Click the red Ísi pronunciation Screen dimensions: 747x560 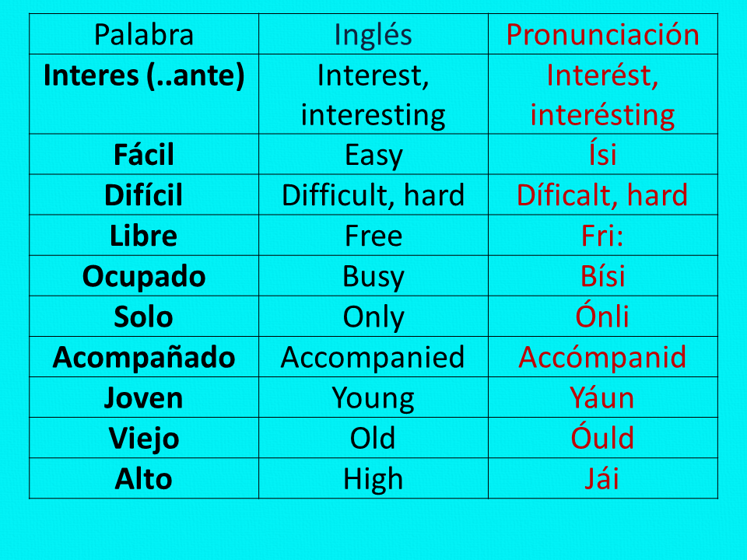[602, 155]
